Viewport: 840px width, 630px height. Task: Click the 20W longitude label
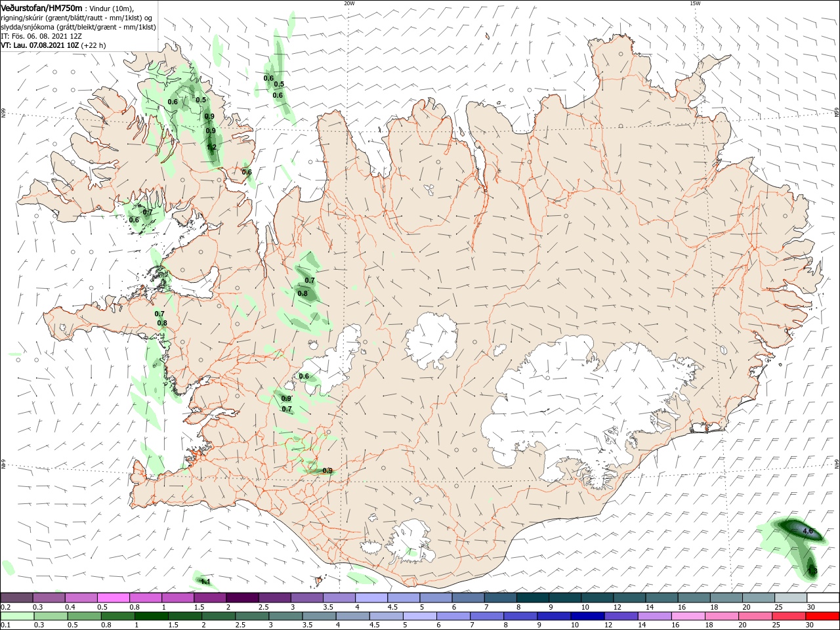349,3
